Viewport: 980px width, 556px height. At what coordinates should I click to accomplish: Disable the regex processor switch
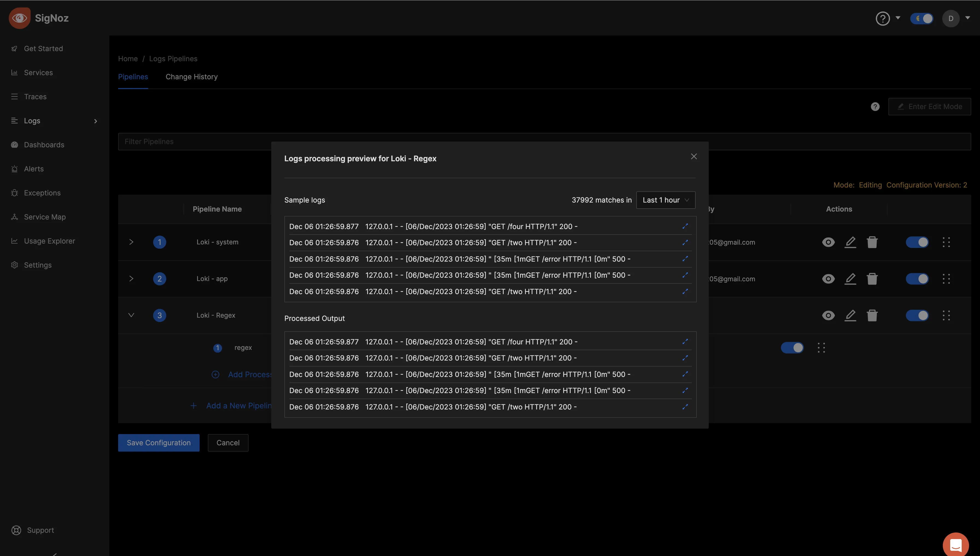pos(792,347)
